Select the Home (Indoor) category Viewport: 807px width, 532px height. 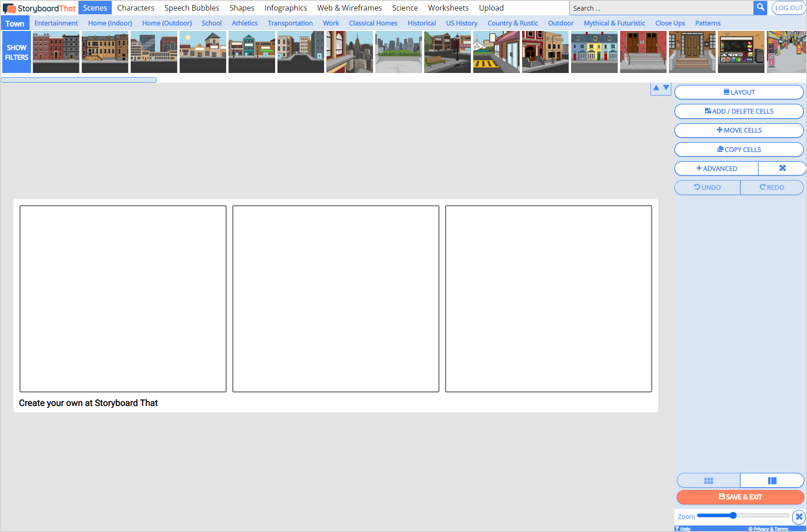tap(110, 23)
